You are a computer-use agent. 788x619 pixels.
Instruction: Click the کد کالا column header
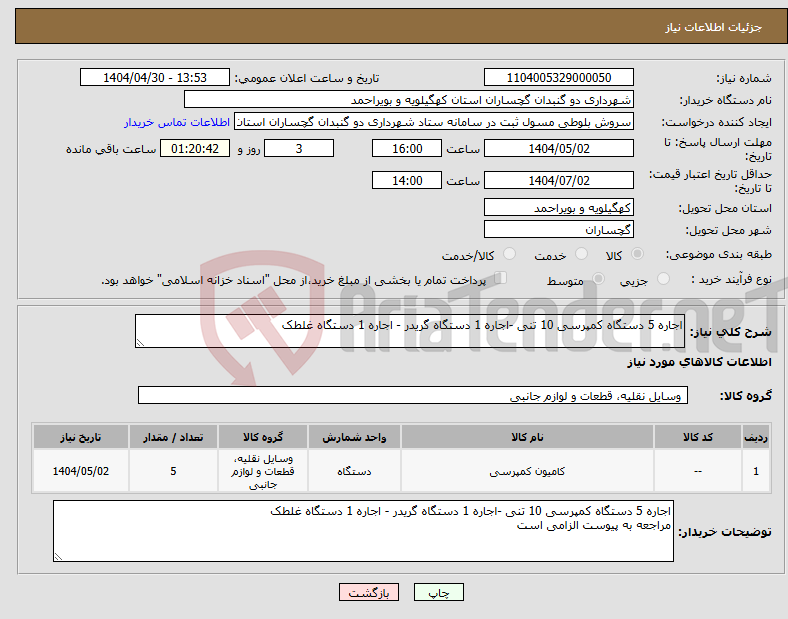pos(698,437)
